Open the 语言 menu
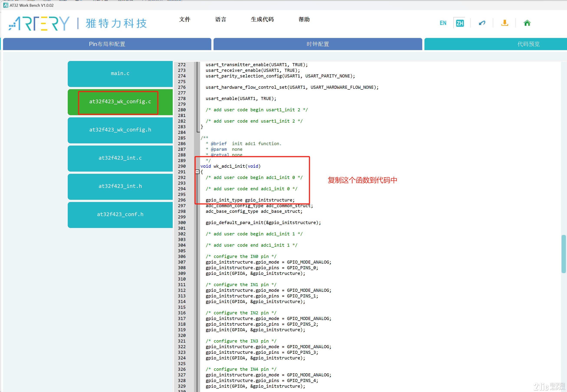The image size is (567, 392). coord(220,19)
